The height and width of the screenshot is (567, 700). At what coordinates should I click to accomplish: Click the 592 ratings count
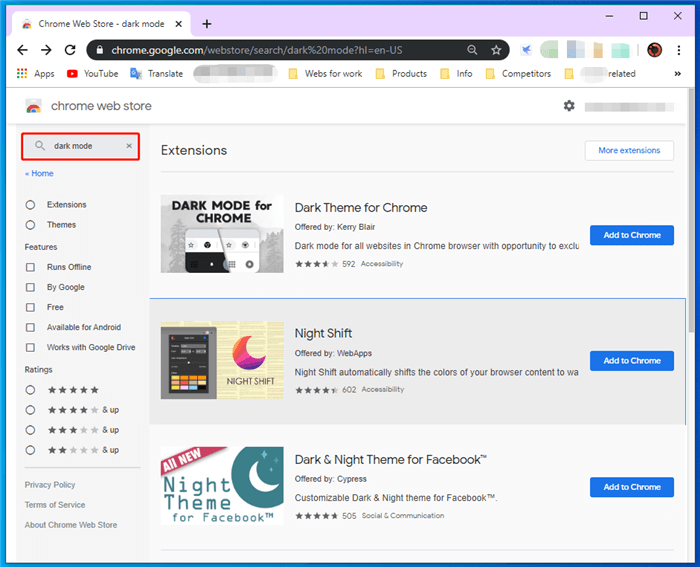tap(349, 264)
